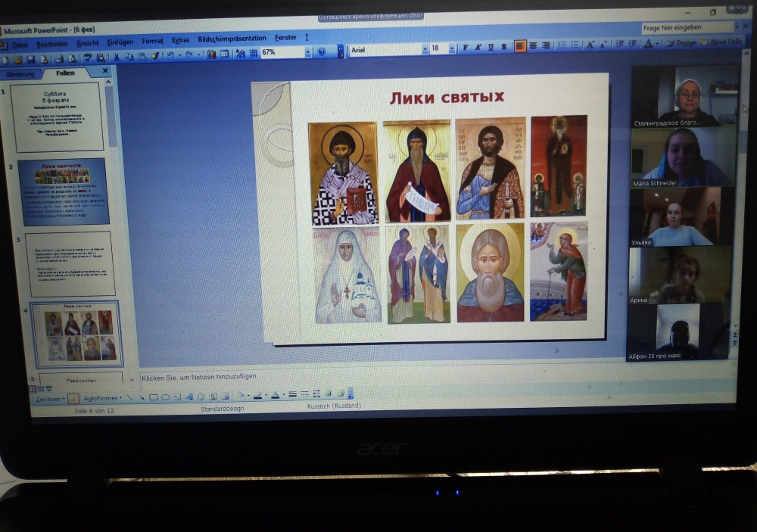Open the font size 18 dropdown
Image resolution: width=757 pixels, height=532 pixels.
452,48
